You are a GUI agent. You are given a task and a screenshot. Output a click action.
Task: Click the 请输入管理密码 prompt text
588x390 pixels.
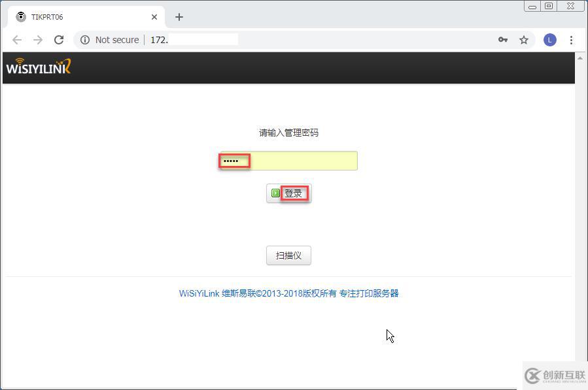click(x=288, y=132)
